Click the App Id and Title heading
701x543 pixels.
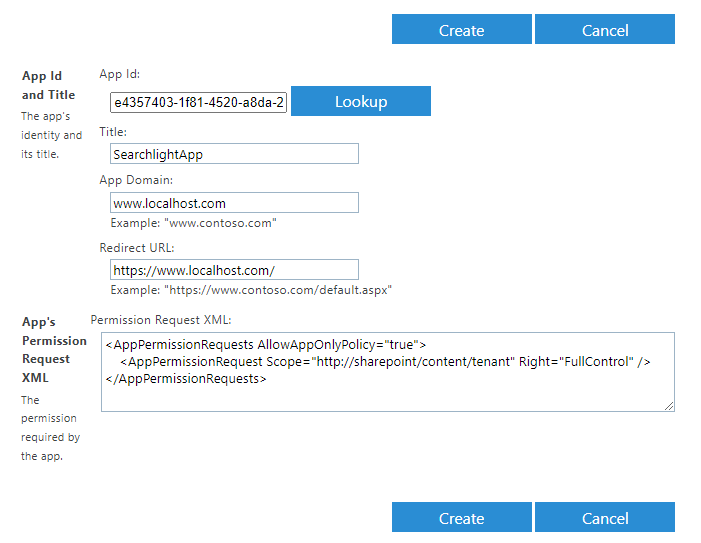click(48, 85)
